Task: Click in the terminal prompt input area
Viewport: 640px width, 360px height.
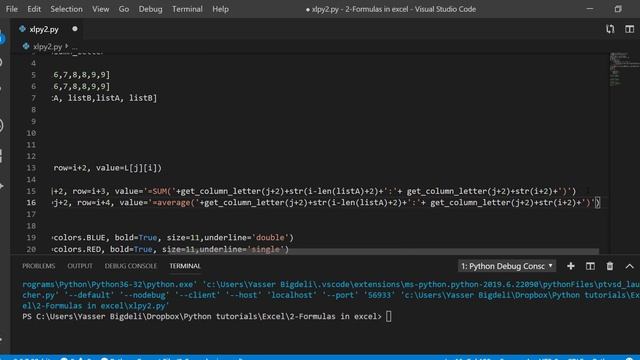Action: coord(389,316)
